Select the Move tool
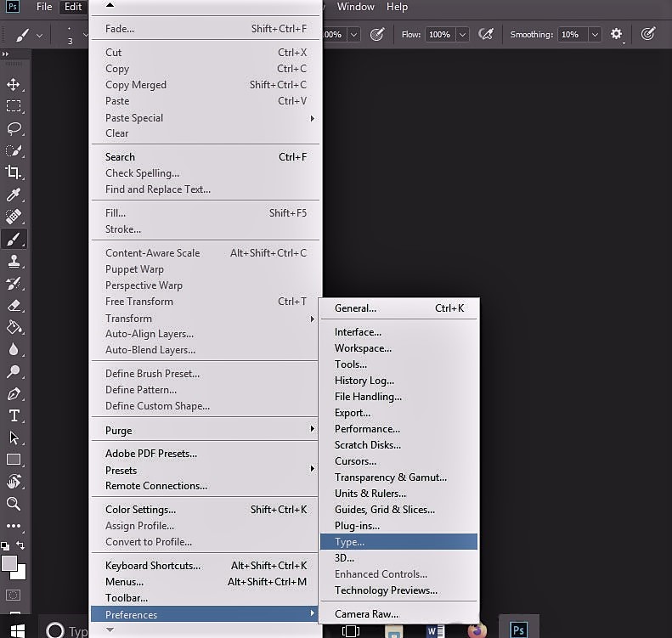This screenshot has height=638, width=672. click(14, 84)
